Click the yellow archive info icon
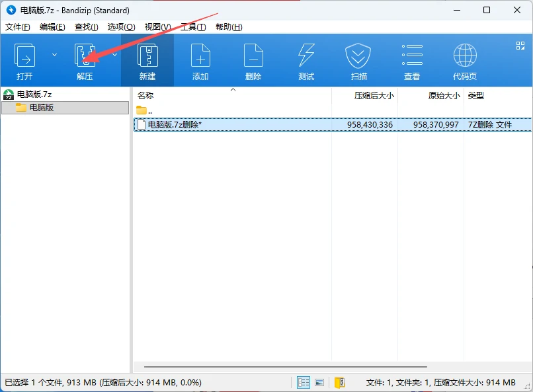This screenshot has width=533, height=392. 340,383
